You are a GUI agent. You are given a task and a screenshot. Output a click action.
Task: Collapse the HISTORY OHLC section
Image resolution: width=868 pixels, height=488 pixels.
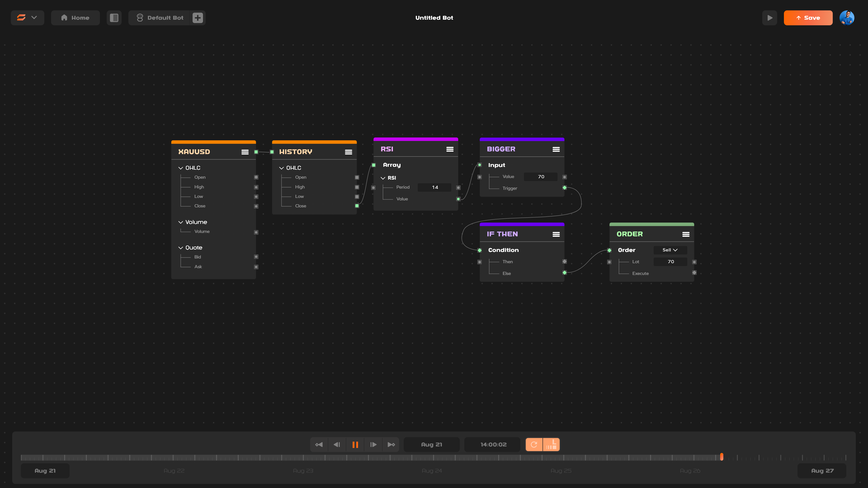[281, 168]
